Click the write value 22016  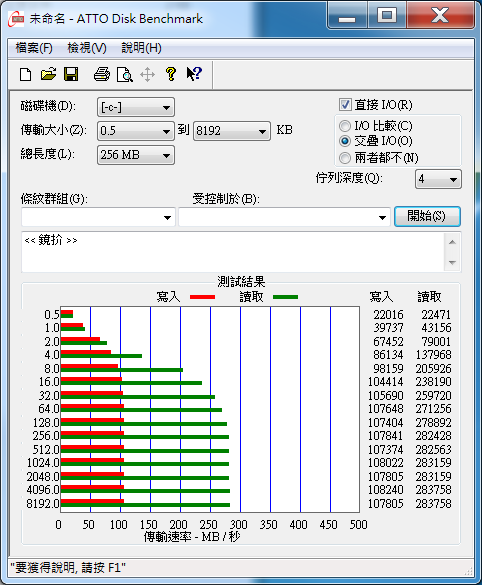(x=388, y=315)
